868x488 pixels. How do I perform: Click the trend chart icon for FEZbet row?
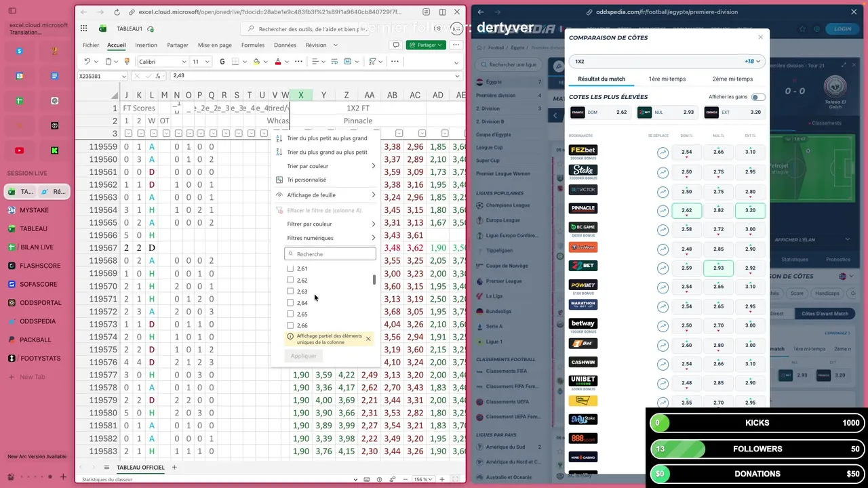(x=663, y=153)
